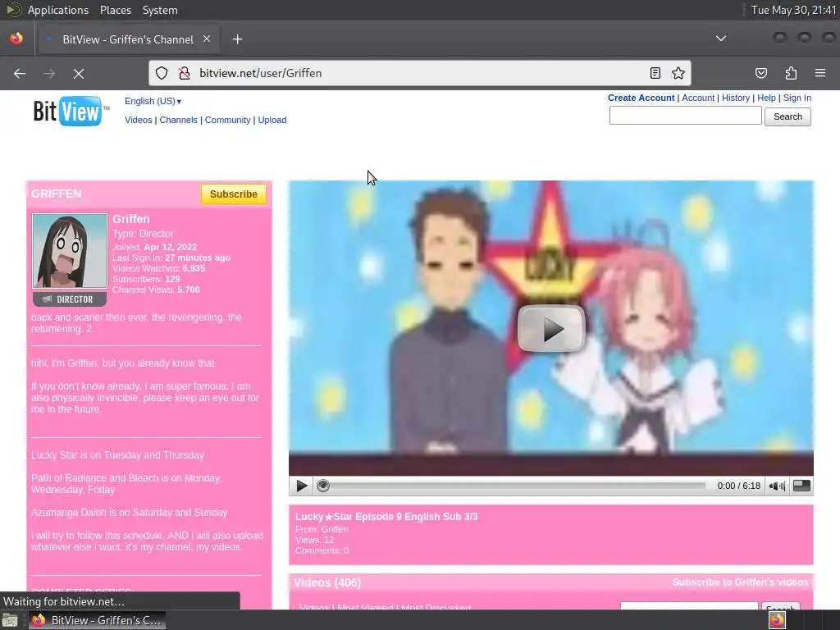Viewport: 840px width, 630px height.
Task: Open the Videos navigation link
Action: pos(138,120)
